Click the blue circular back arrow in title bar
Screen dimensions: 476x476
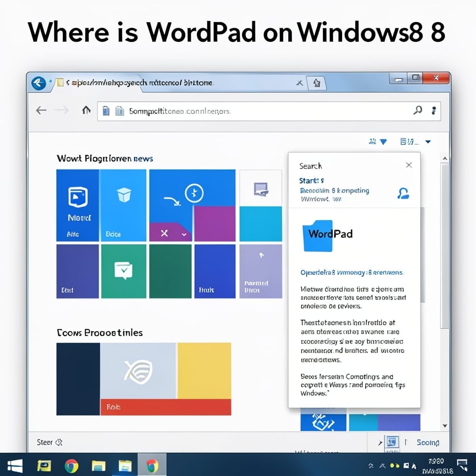(x=39, y=83)
